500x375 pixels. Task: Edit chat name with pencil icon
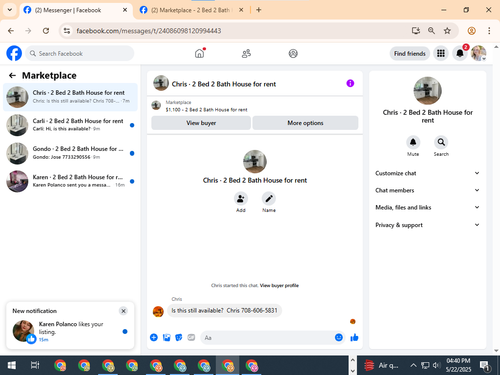[269, 199]
